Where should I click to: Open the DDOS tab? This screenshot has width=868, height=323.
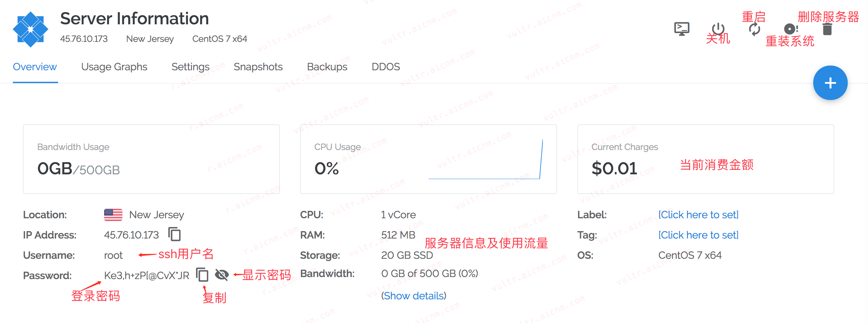386,67
